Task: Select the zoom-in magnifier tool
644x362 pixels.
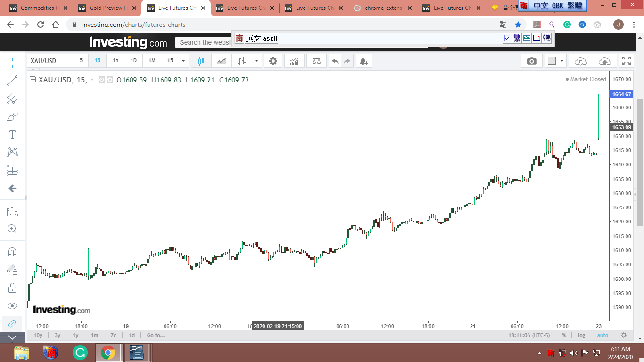Action: coord(12,229)
